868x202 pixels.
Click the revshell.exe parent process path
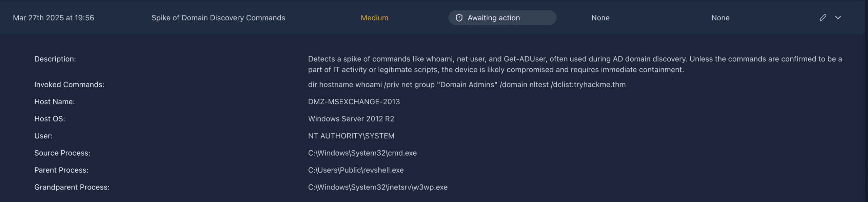click(356, 170)
